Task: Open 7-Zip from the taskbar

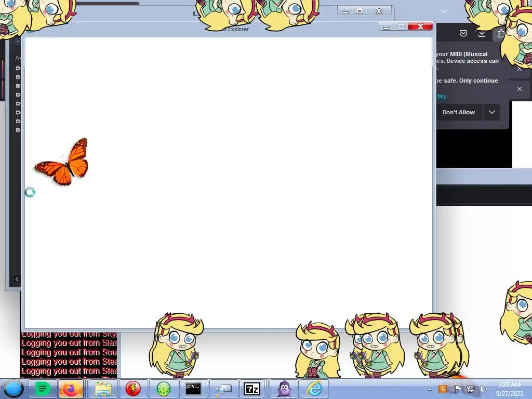Action: [x=252, y=389]
